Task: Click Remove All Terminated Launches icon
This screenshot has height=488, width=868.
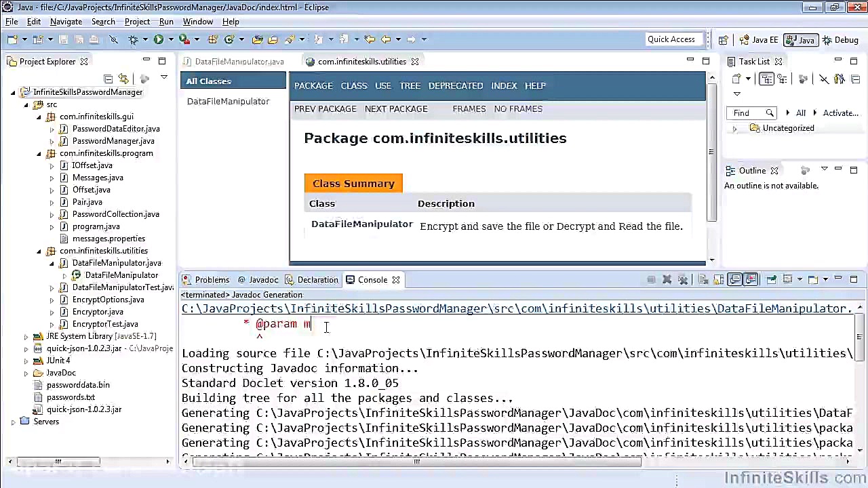Action: (x=683, y=279)
